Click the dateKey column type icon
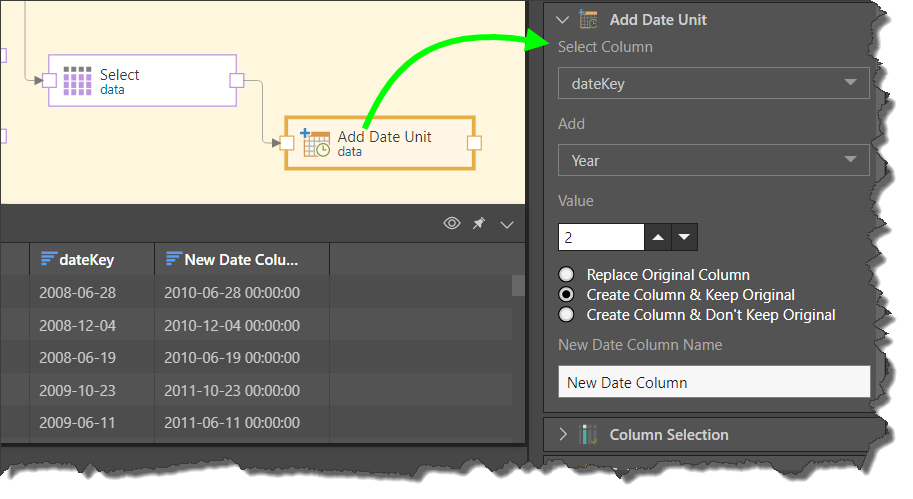913x499 pixels. pos(48,259)
